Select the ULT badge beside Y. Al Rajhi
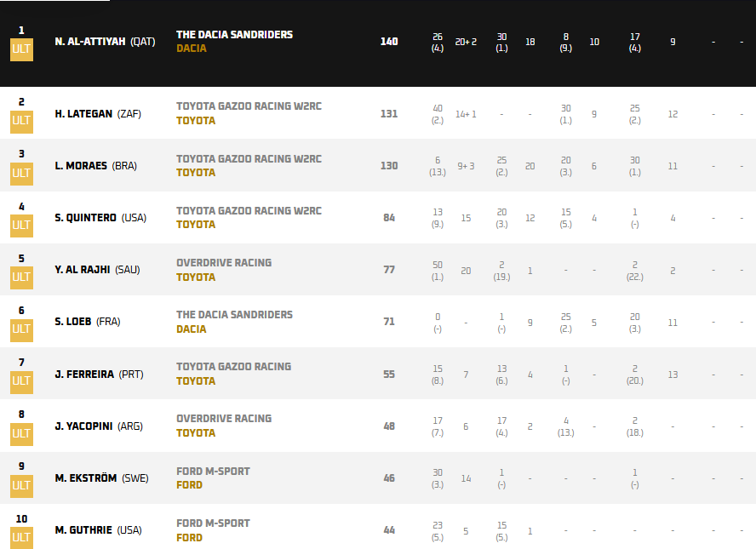 21,277
